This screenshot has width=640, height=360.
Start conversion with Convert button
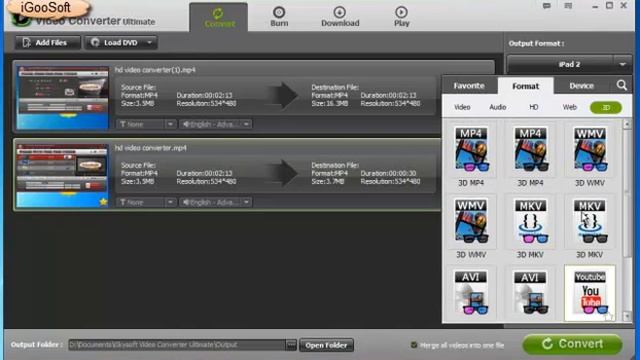[573, 344]
